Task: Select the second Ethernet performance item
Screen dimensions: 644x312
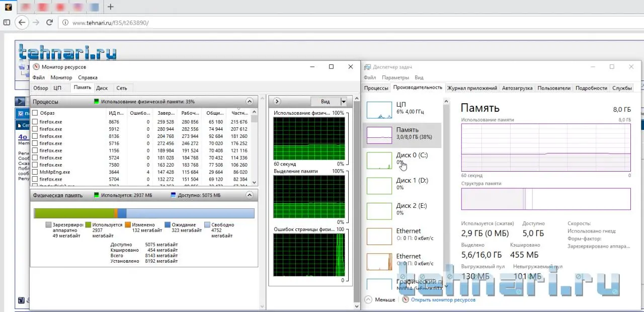Action: (x=403, y=261)
